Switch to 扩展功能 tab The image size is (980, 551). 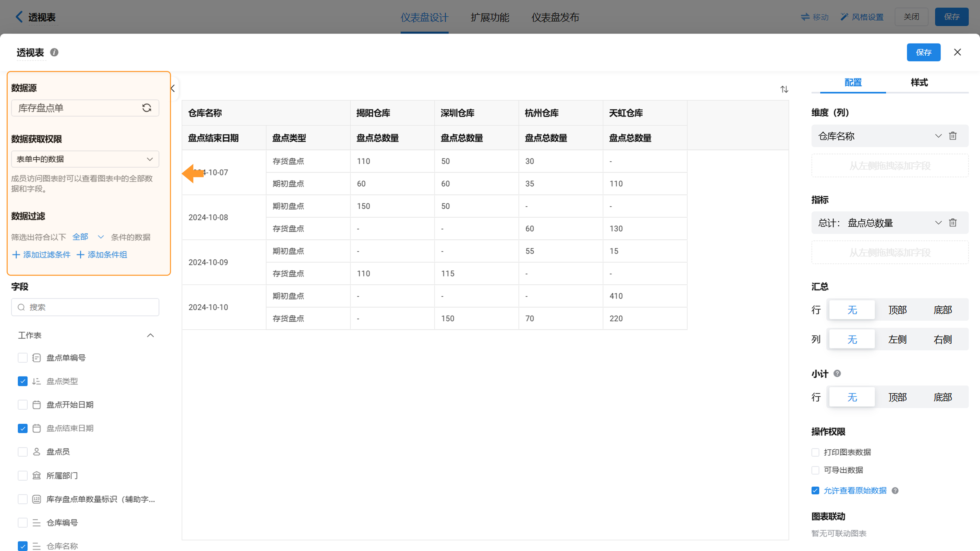click(490, 17)
